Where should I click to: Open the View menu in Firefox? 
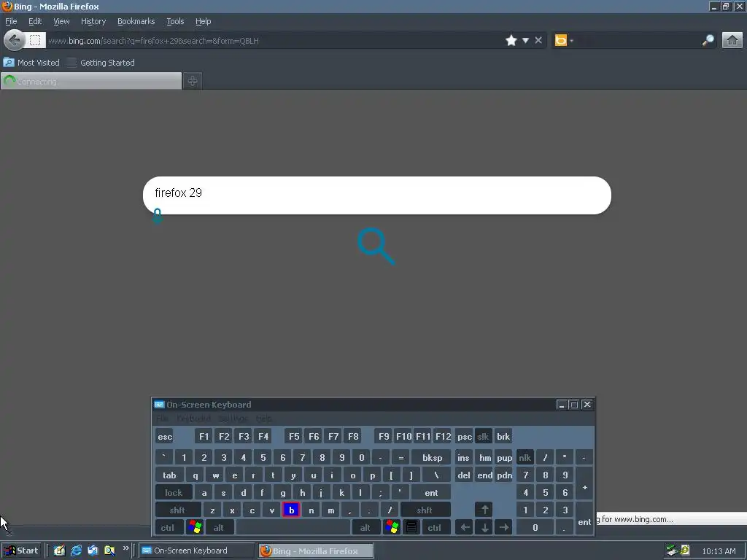coord(61,21)
